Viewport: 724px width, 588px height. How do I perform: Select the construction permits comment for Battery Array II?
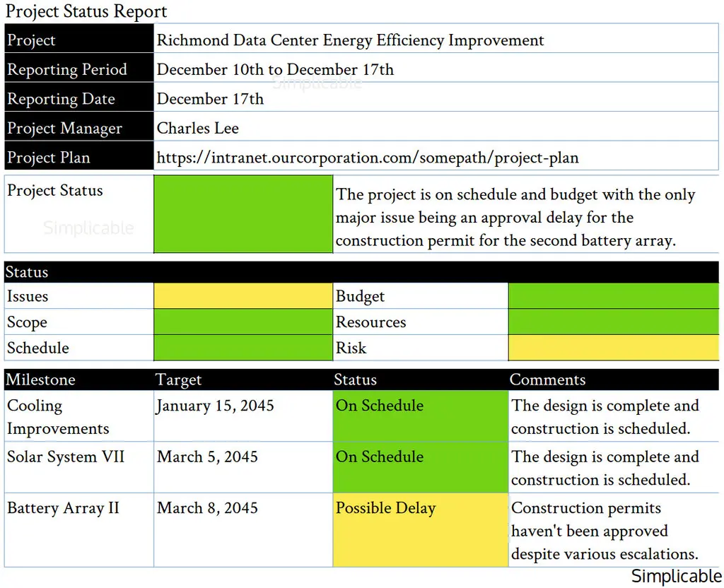click(x=605, y=531)
